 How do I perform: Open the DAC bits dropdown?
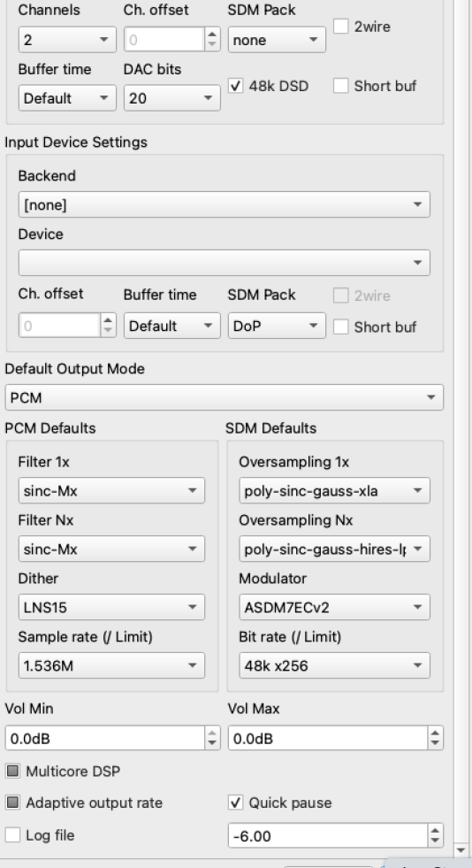(171, 98)
